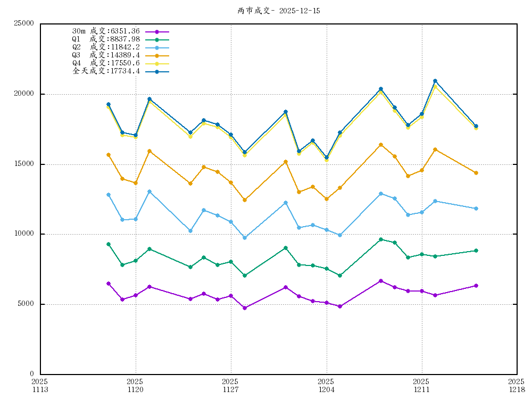Select the '30m 成交:6351.36' legend label
Viewport: 532px width, 399px height.
(x=106, y=31)
